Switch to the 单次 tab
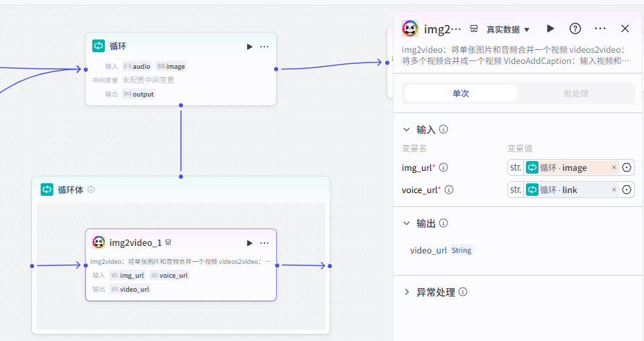Image resolution: width=644 pixels, height=341 pixels. tap(460, 93)
